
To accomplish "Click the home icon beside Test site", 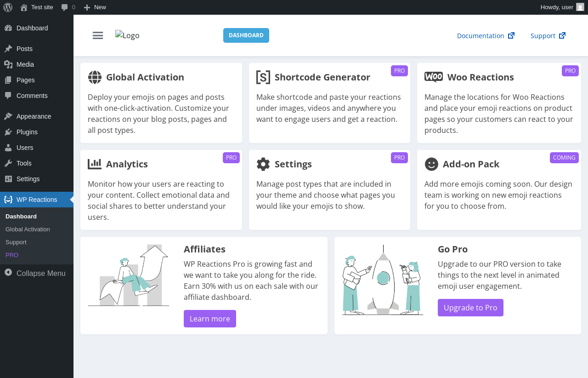I will click(24, 7).
